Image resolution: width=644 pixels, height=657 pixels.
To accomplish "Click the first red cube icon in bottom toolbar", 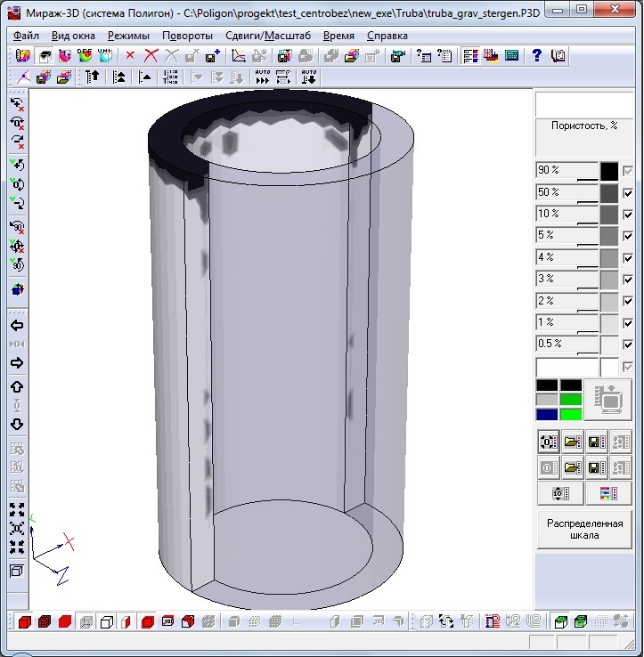I will click(x=24, y=621).
